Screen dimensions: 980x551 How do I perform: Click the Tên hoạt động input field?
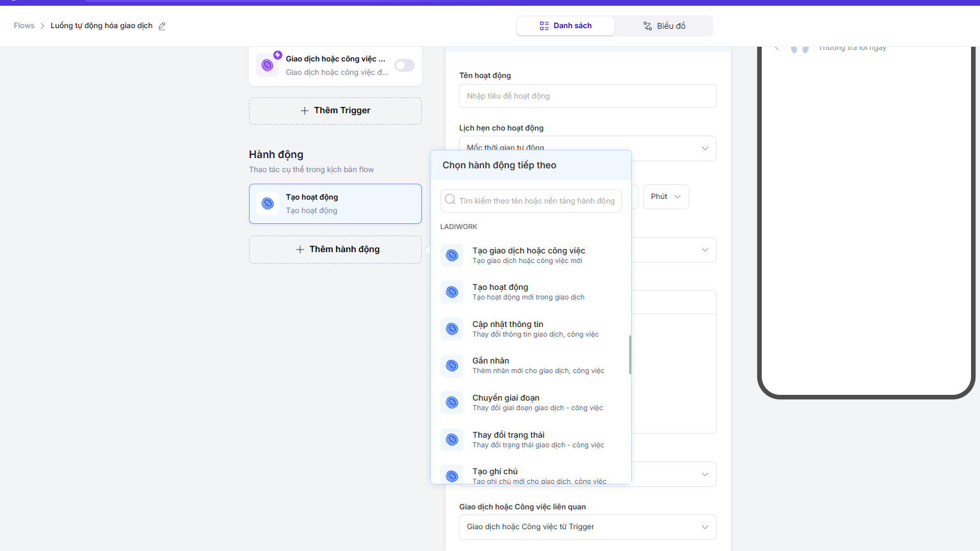click(587, 96)
